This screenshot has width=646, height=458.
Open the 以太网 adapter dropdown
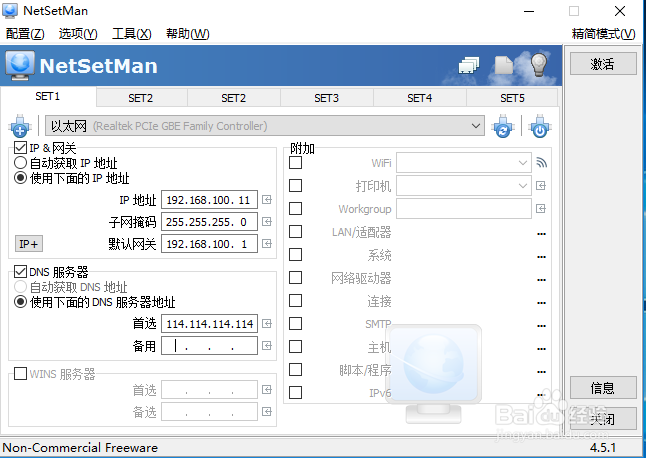click(265, 126)
